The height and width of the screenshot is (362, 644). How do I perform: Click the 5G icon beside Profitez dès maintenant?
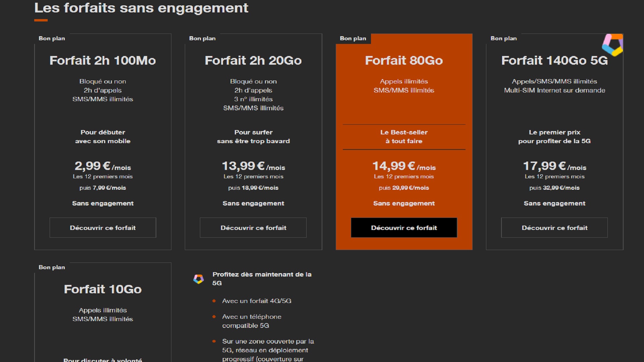(x=199, y=279)
